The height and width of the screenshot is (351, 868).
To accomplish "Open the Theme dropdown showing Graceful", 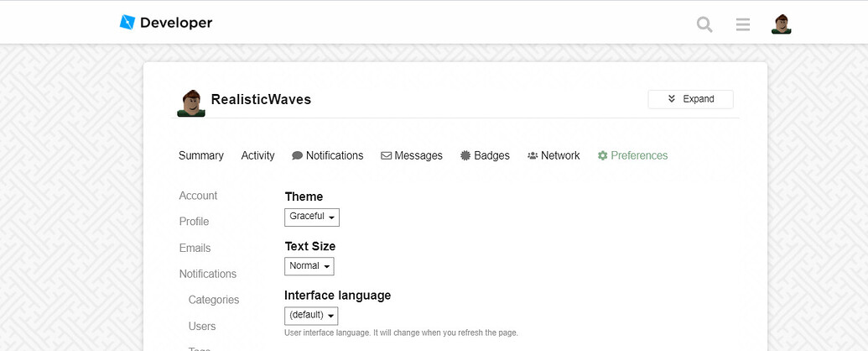I will [312, 217].
